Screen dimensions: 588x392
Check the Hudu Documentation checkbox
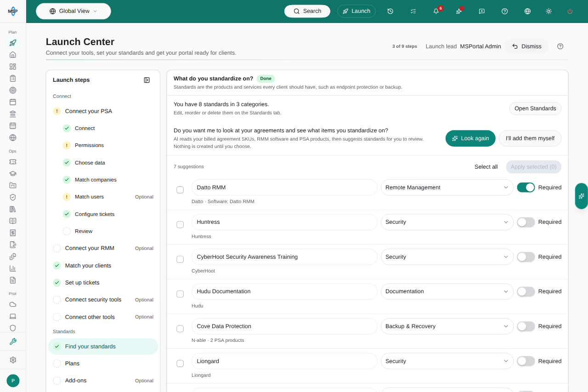coord(180,294)
